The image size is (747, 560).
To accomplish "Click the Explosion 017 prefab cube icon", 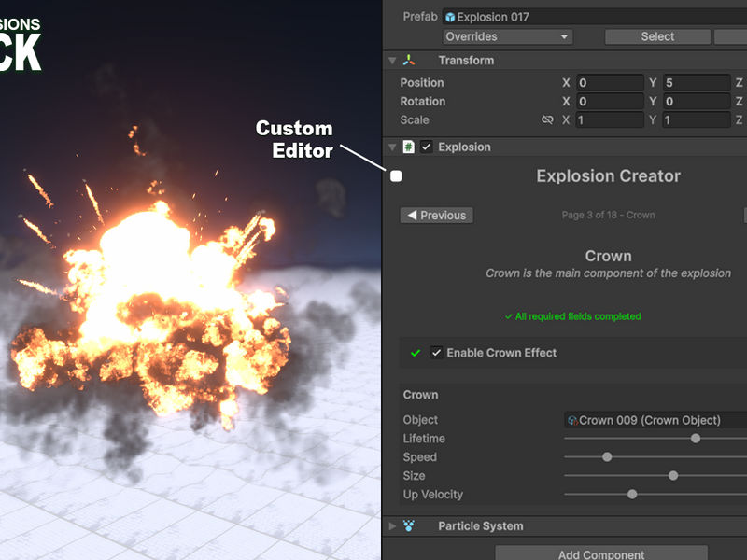I will click(x=450, y=17).
